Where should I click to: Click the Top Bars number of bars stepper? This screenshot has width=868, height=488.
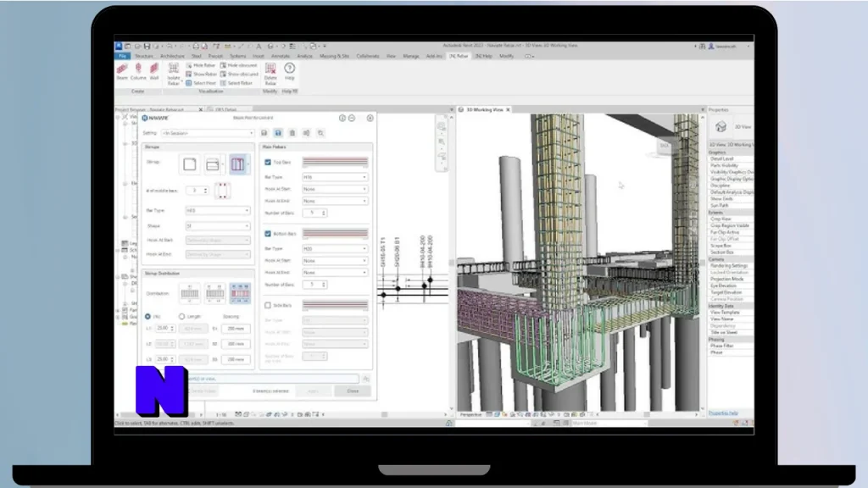(x=324, y=213)
